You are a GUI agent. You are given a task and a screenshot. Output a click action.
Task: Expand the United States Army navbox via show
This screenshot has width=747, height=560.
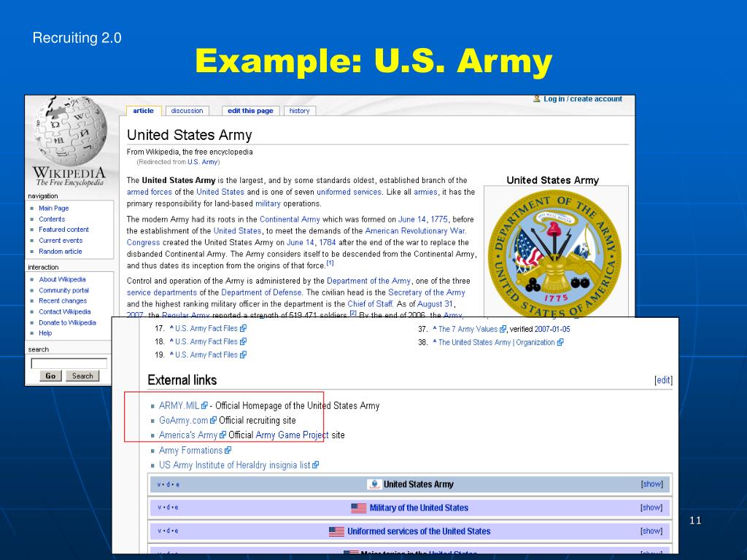click(651, 484)
